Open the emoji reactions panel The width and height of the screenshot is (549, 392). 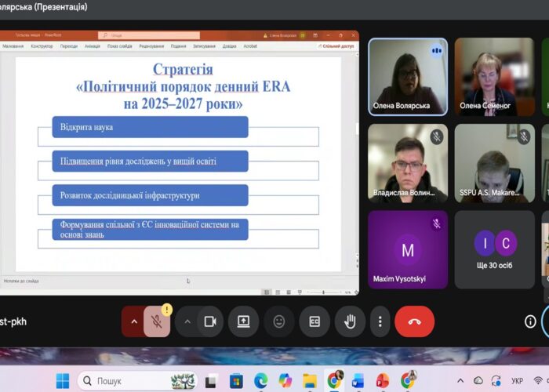(279, 321)
